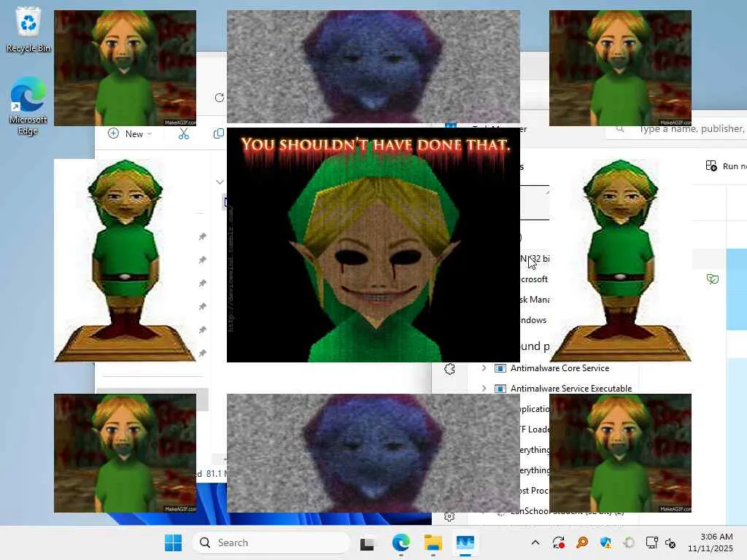Open the New menu in File Explorer

(130, 134)
